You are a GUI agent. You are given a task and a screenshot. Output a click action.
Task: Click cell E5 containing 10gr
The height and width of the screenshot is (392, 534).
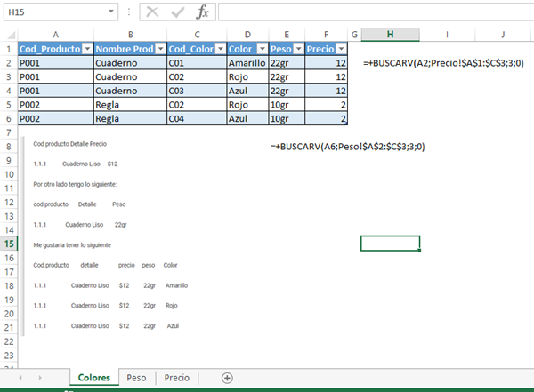pyautogui.click(x=287, y=105)
